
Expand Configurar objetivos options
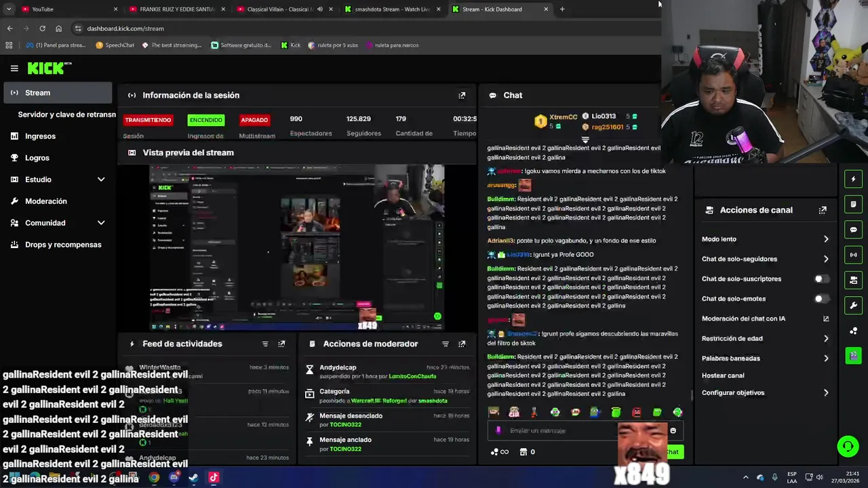[826, 393]
